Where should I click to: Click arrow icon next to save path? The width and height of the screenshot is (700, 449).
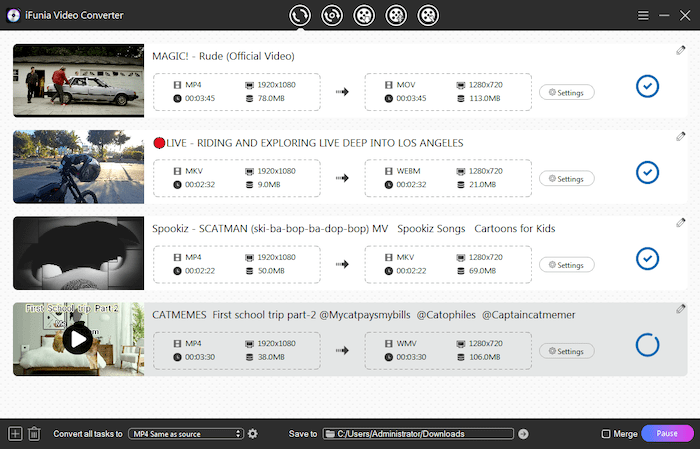pos(523,434)
